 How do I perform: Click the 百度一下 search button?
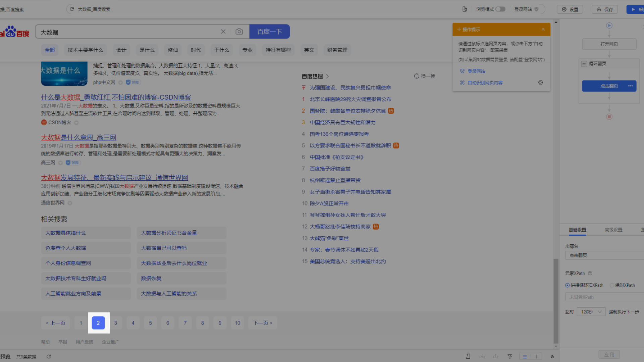(x=269, y=32)
